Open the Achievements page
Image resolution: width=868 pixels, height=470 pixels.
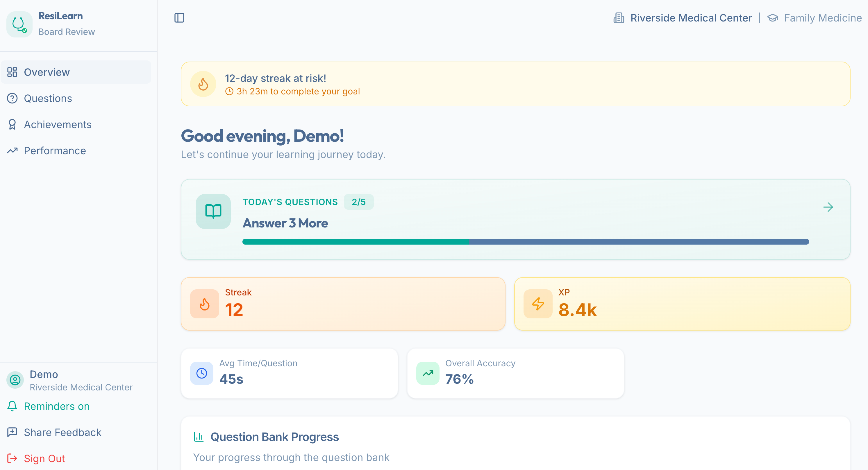point(57,125)
